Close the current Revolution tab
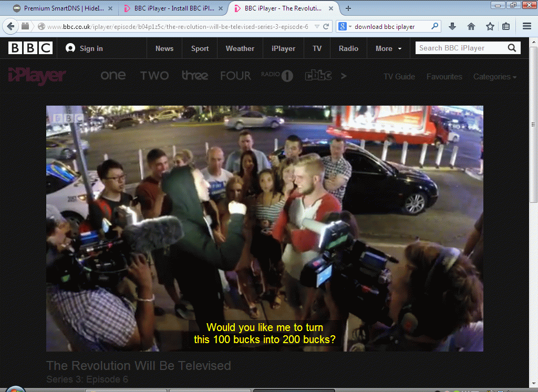Image resolution: width=538 pixels, height=392 pixels. [331, 8]
